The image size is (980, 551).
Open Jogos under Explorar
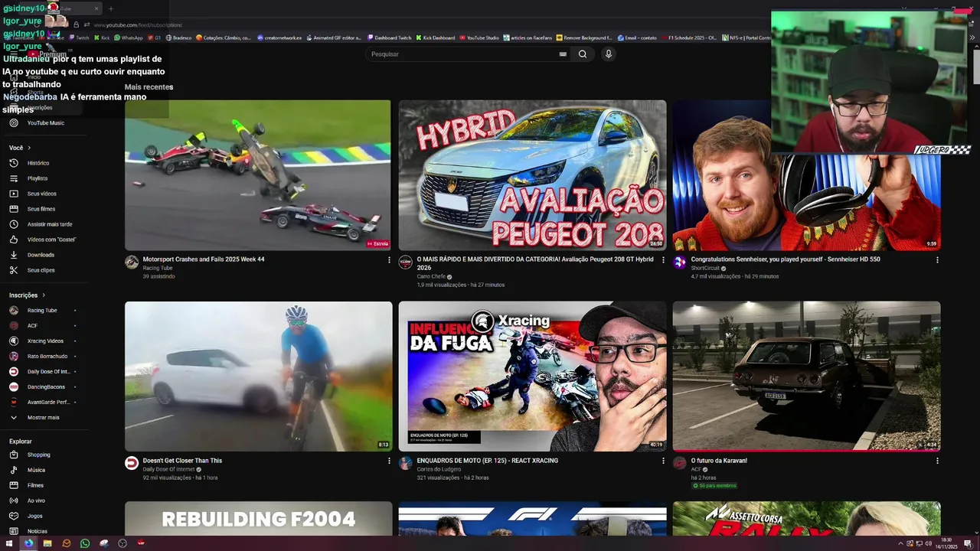(x=34, y=516)
